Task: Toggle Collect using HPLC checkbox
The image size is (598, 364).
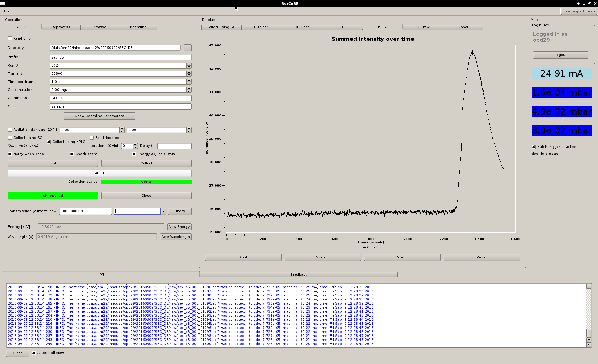Action: 49,142
